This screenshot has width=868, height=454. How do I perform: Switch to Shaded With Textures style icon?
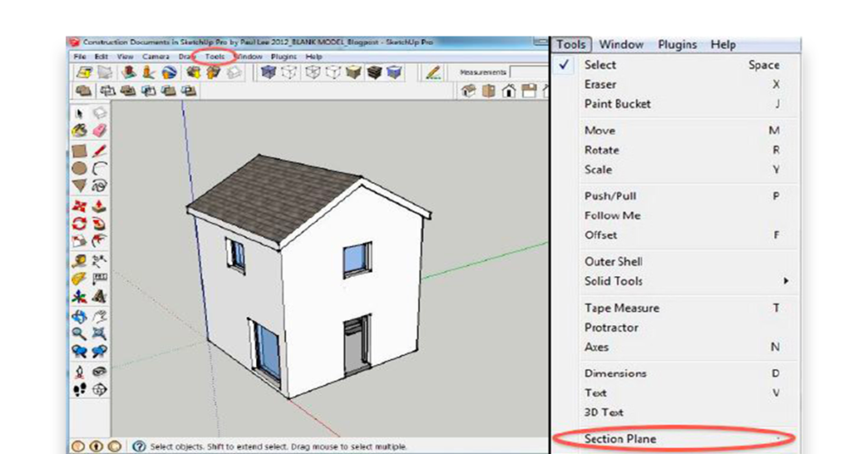pos(374,73)
